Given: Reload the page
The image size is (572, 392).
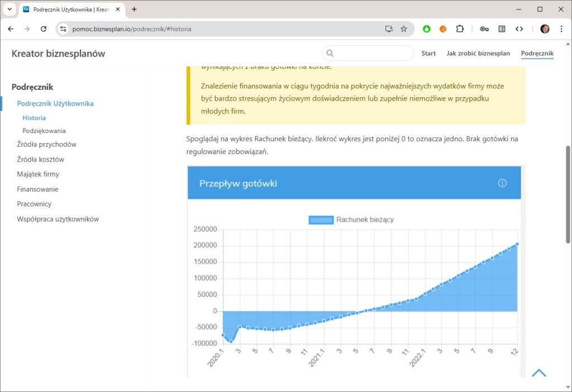Looking at the screenshot, I should click(x=44, y=29).
